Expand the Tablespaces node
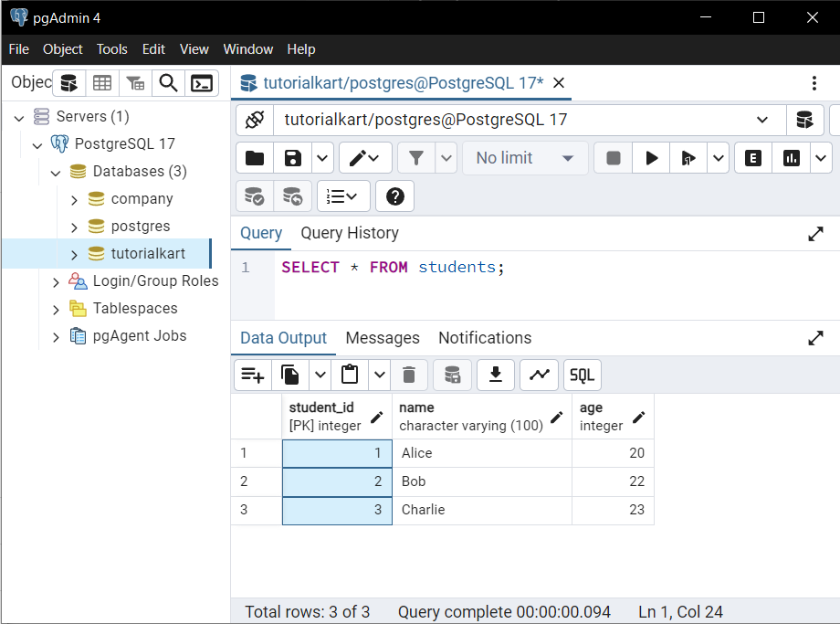 (56, 310)
